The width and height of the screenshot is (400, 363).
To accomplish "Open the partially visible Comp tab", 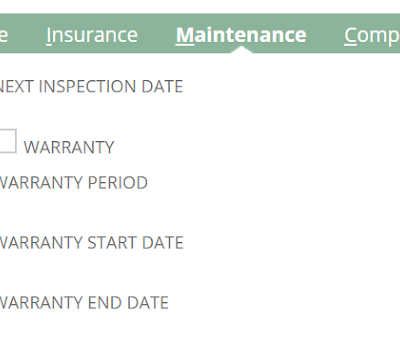I will pyautogui.click(x=372, y=36).
